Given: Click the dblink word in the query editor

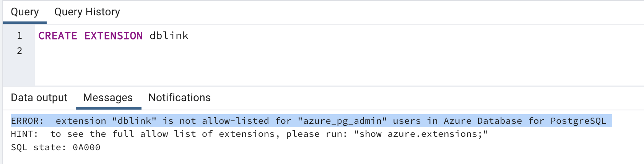Looking at the screenshot, I should coord(169,36).
